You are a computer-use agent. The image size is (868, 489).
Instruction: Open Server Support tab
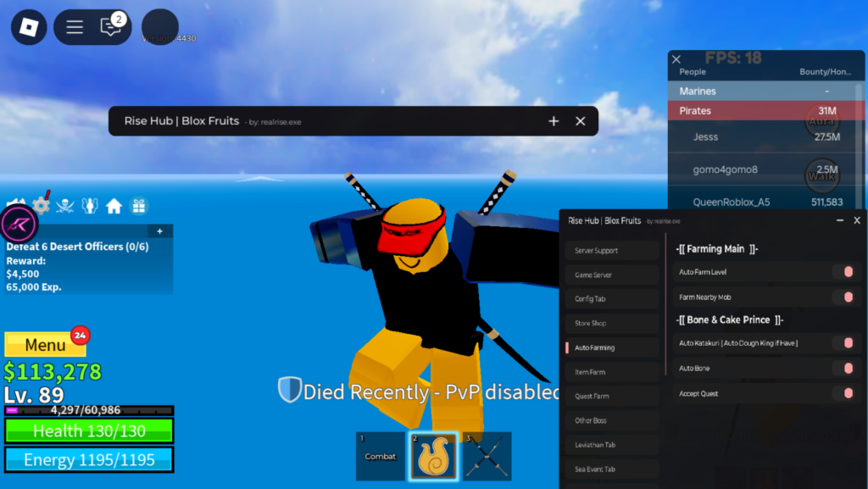[x=612, y=251]
